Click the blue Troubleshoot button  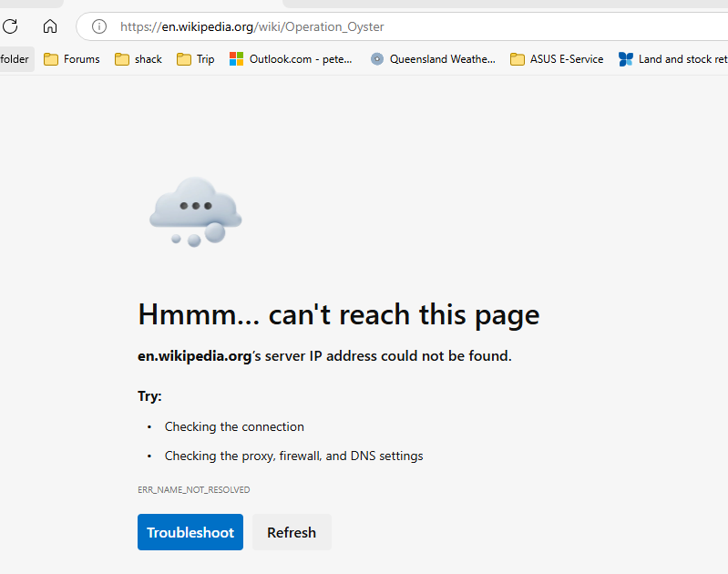190,532
